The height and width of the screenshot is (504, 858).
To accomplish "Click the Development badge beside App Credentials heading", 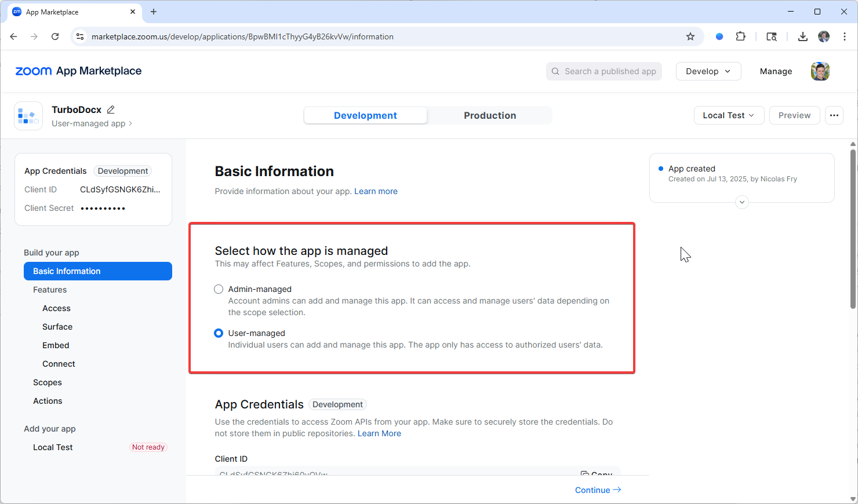I will [337, 404].
